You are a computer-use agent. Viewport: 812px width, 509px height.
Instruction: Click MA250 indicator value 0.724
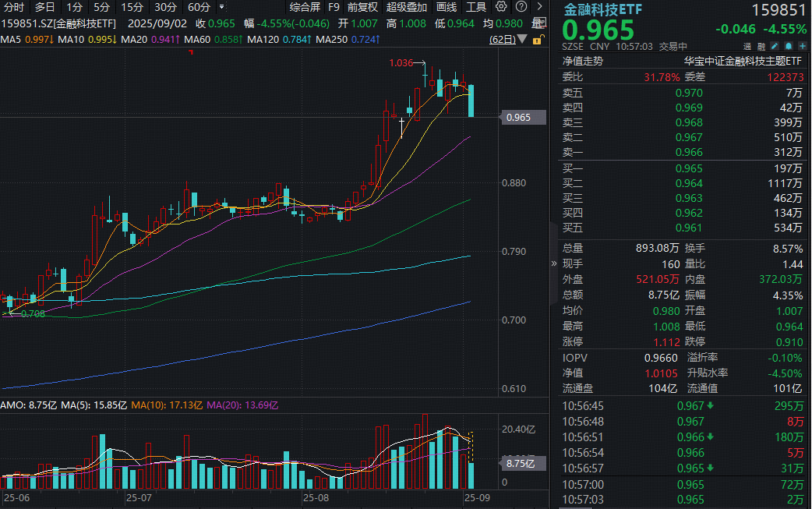click(365, 39)
